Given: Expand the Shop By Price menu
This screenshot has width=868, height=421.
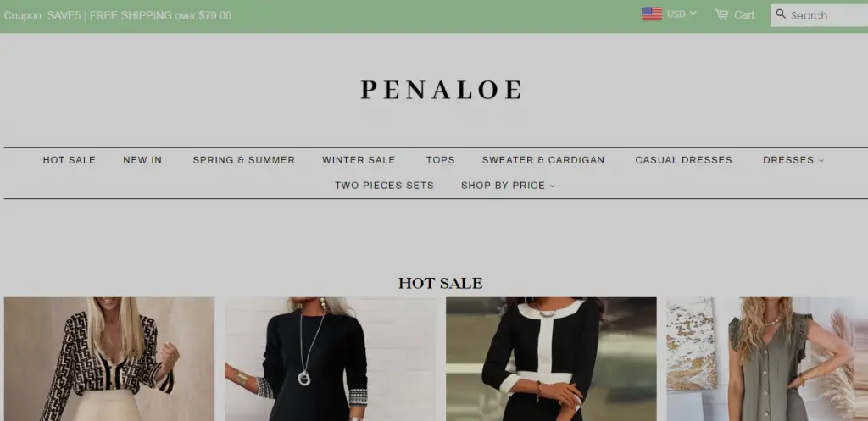Looking at the screenshot, I should (x=508, y=186).
